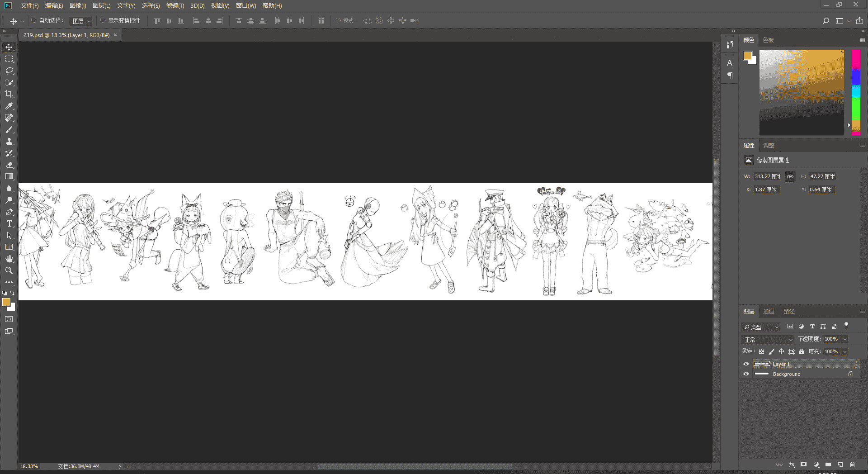Delete layer using trash icon
Viewport: 868px width, 474px height.
852,465
